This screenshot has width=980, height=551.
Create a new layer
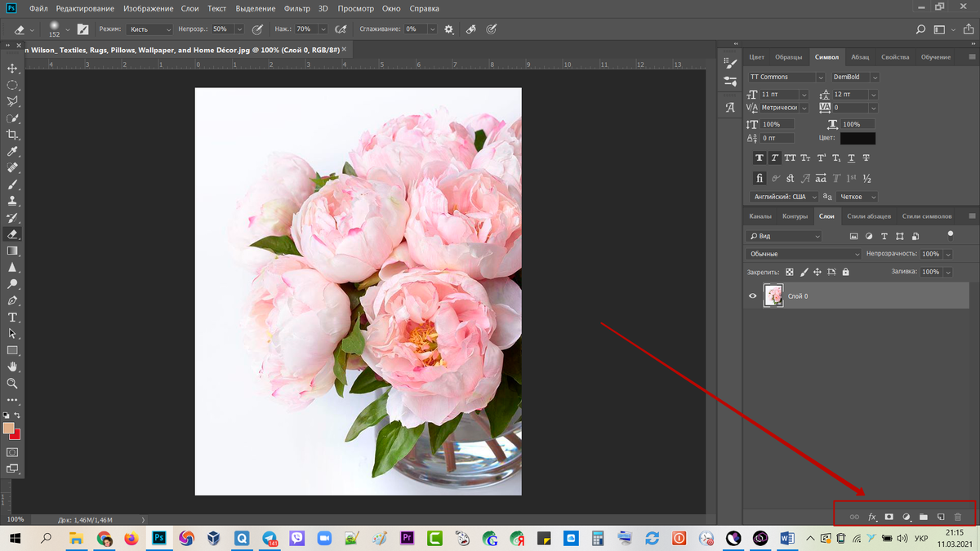click(941, 517)
